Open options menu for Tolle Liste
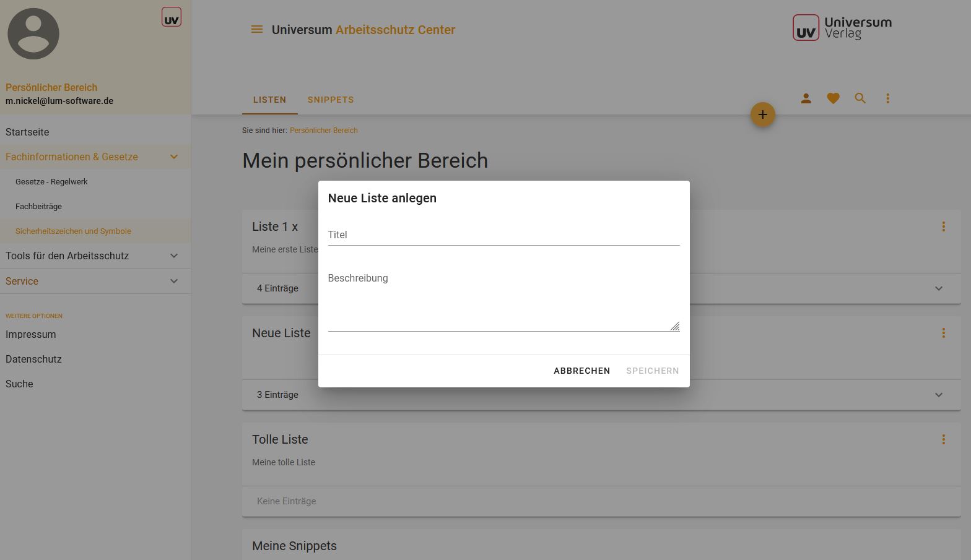 click(943, 439)
